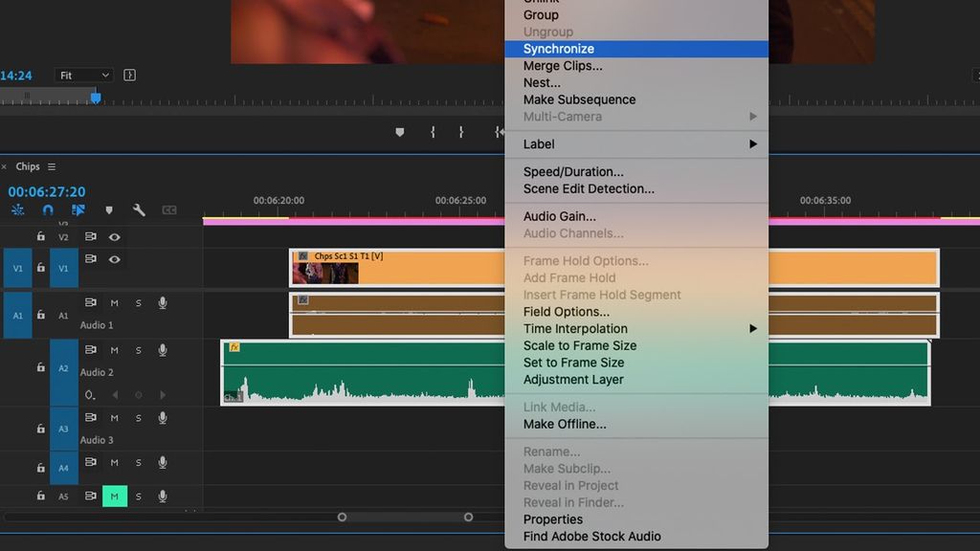Click the Closed Captions icon in the timeline header
The height and width of the screenshot is (551, 980).
pos(169,209)
